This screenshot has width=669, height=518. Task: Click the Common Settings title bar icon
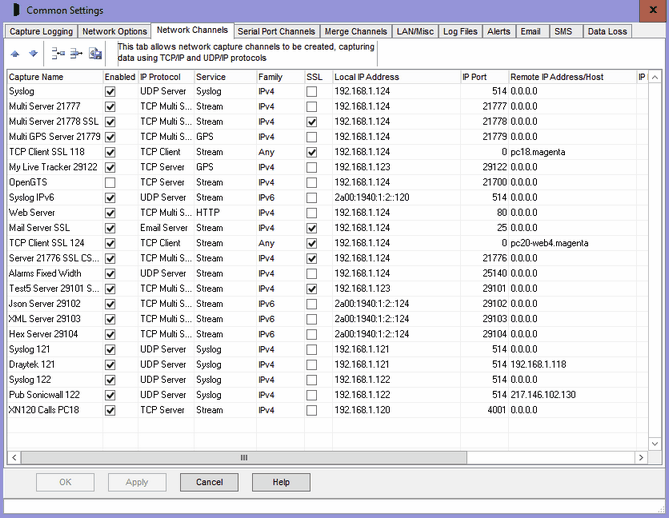12,10
